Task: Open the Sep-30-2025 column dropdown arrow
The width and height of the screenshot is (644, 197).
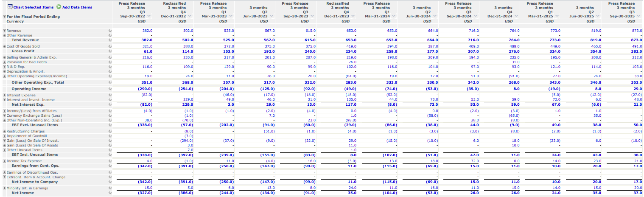Action: tap(639, 16)
